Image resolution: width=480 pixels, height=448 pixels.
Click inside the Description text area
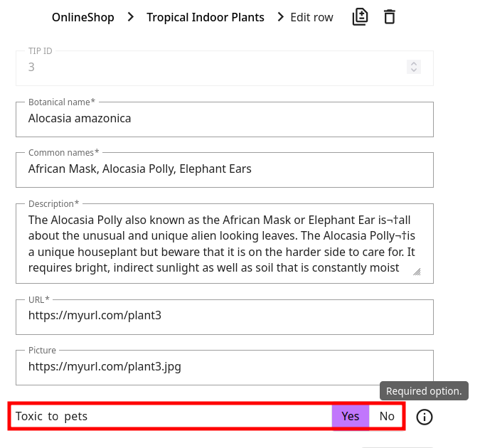pos(225,243)
